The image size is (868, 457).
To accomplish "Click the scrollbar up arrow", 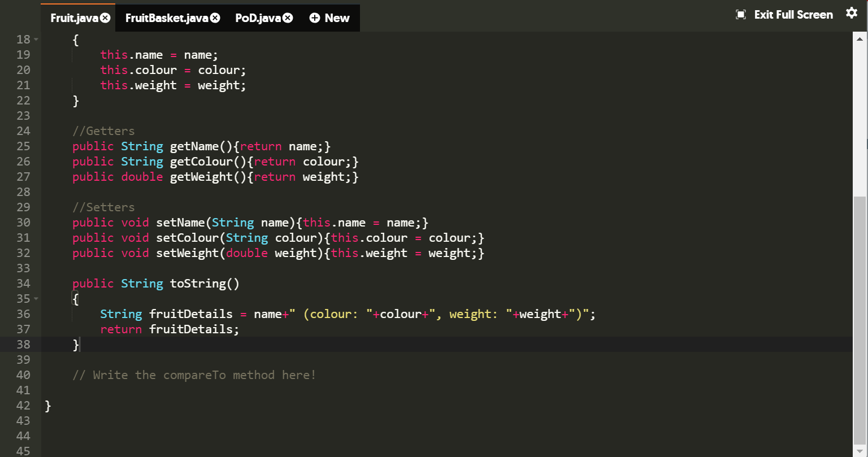I will [860, 39].
